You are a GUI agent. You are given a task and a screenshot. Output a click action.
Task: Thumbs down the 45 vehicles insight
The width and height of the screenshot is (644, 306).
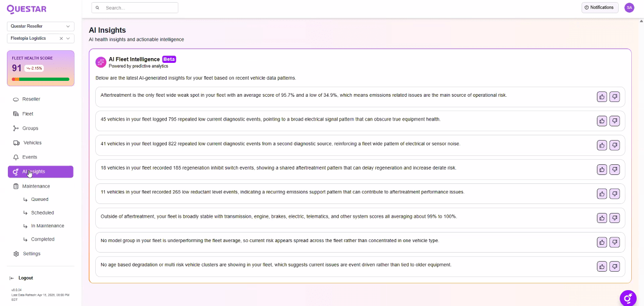[614, 121]
